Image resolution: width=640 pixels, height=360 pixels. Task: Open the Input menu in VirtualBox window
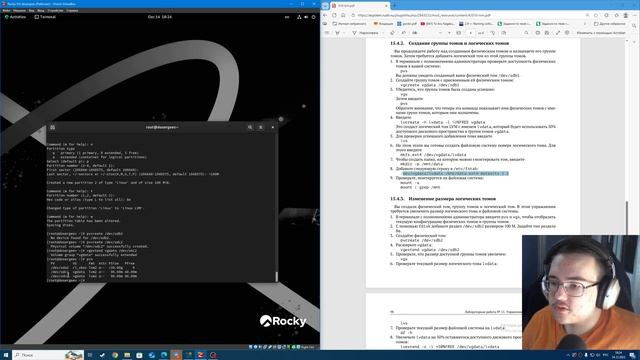[x=41, y=11]
